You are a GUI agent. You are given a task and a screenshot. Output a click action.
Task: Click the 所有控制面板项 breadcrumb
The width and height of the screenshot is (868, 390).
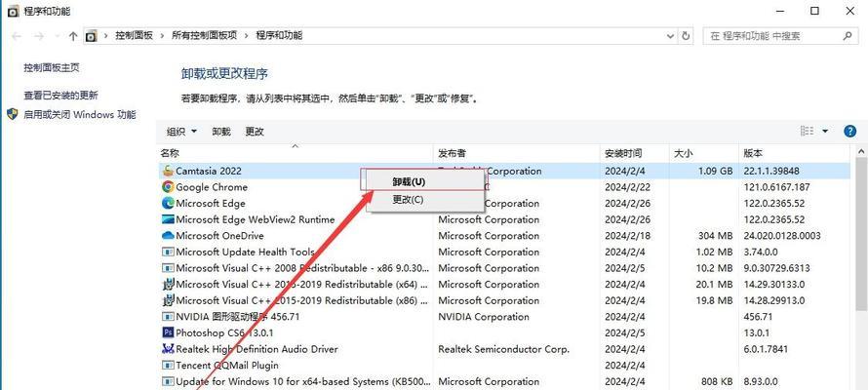[x=204, y=35]
